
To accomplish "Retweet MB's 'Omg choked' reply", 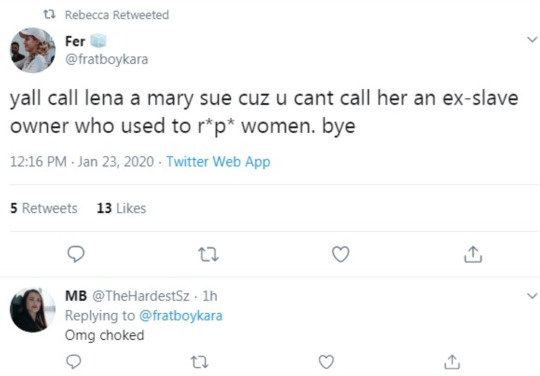I will (199, 362).
